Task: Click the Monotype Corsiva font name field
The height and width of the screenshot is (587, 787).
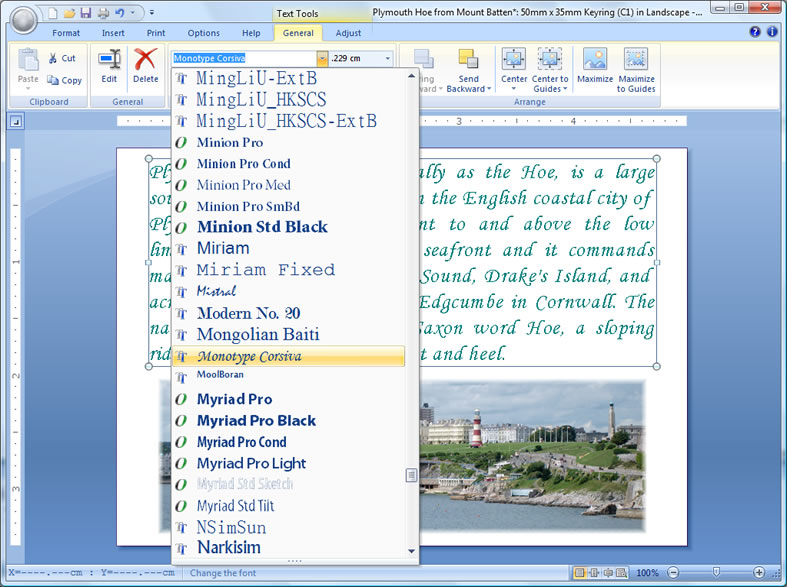Action: (244, 59)
